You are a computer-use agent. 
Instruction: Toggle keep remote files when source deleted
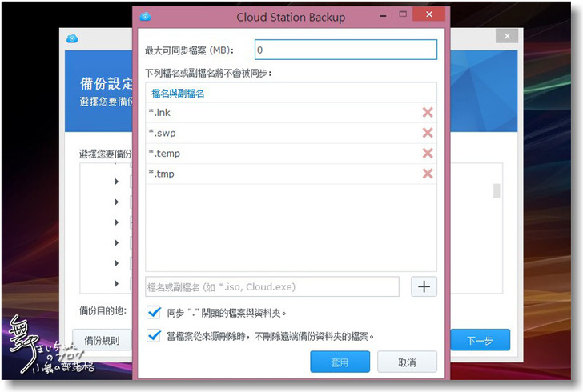coord(154,336)
